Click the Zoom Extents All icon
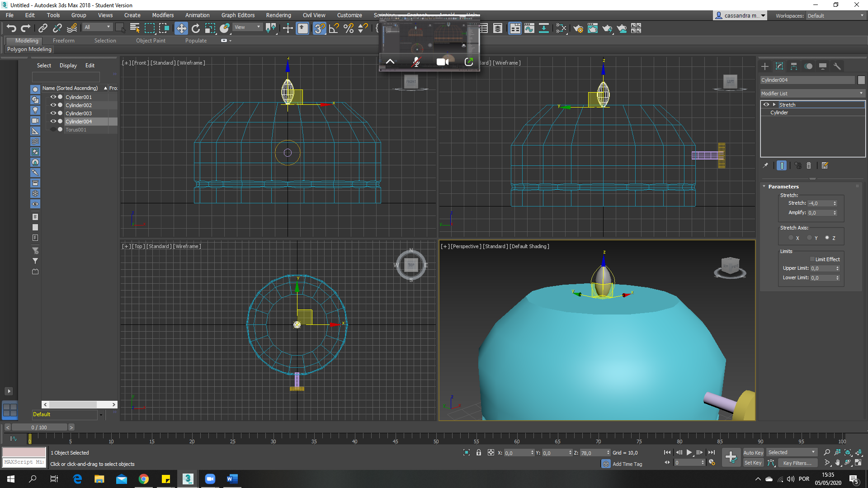This screenshot has width=868, height=488. [x=858, y=452]
